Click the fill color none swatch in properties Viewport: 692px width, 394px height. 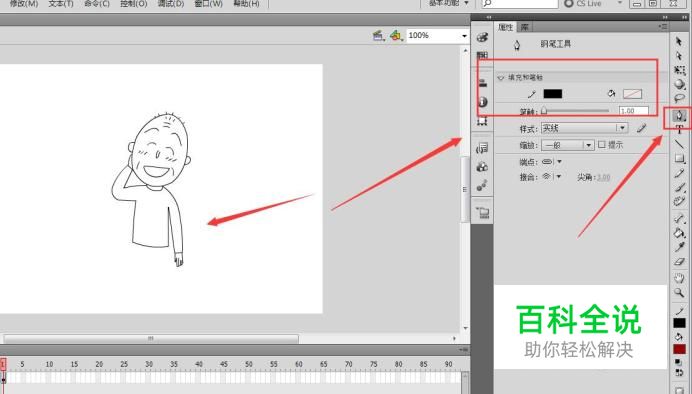click(x=632, y=94)
